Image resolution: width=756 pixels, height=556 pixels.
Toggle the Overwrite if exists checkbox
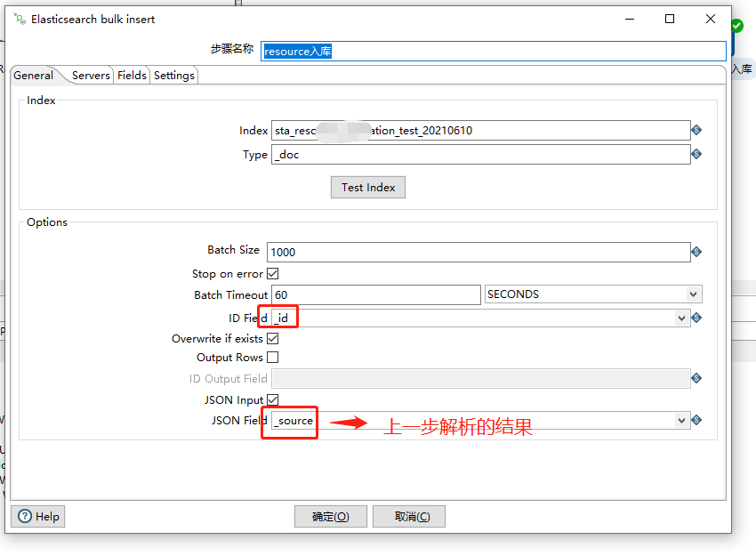point(273,339)
